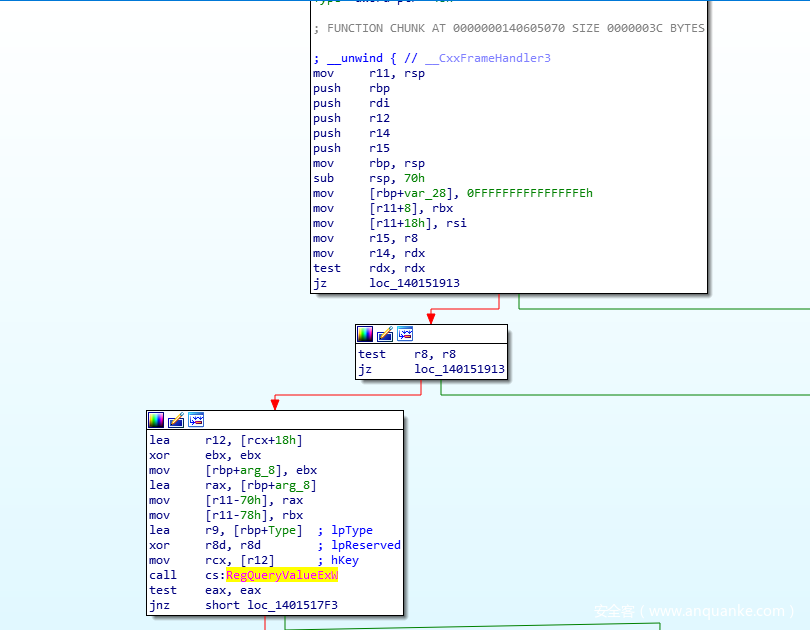Click the lpReserved comment

[x=358, y=545]
